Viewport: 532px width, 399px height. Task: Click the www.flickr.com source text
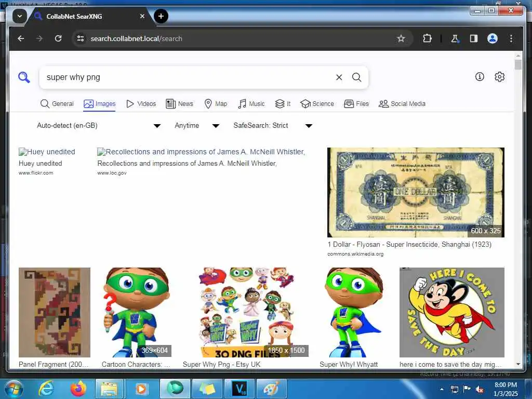click(36, 172)
